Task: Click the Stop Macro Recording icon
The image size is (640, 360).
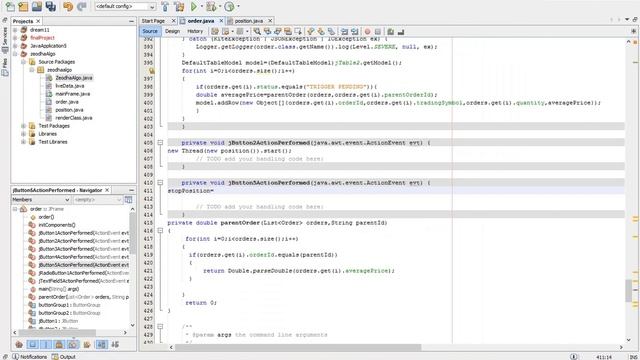Action: 378,31
